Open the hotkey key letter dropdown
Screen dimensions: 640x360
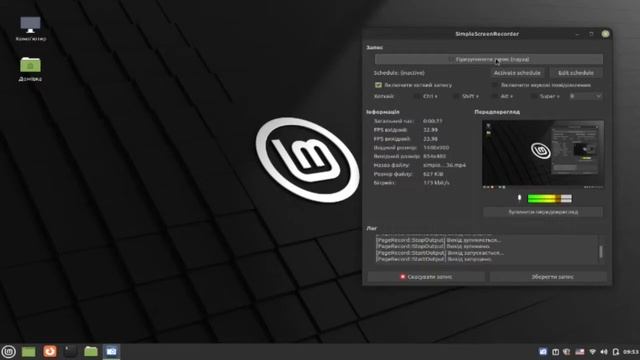tap(585, 96)
